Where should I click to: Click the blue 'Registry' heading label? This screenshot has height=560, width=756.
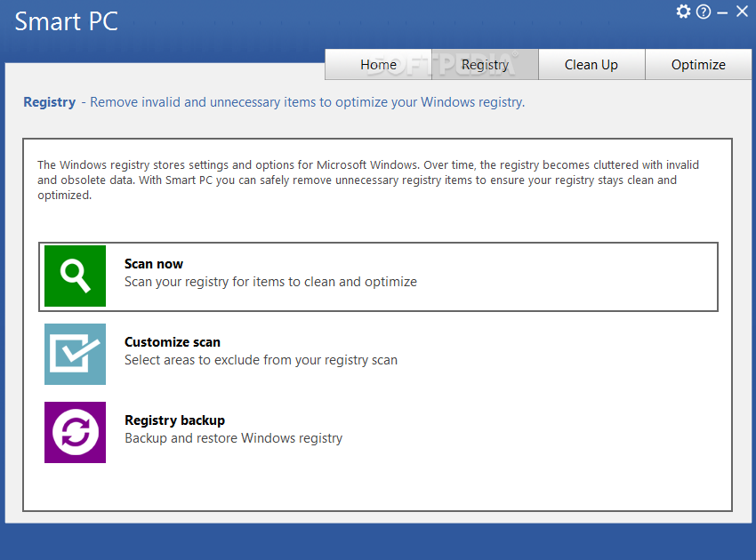(50, 102)
